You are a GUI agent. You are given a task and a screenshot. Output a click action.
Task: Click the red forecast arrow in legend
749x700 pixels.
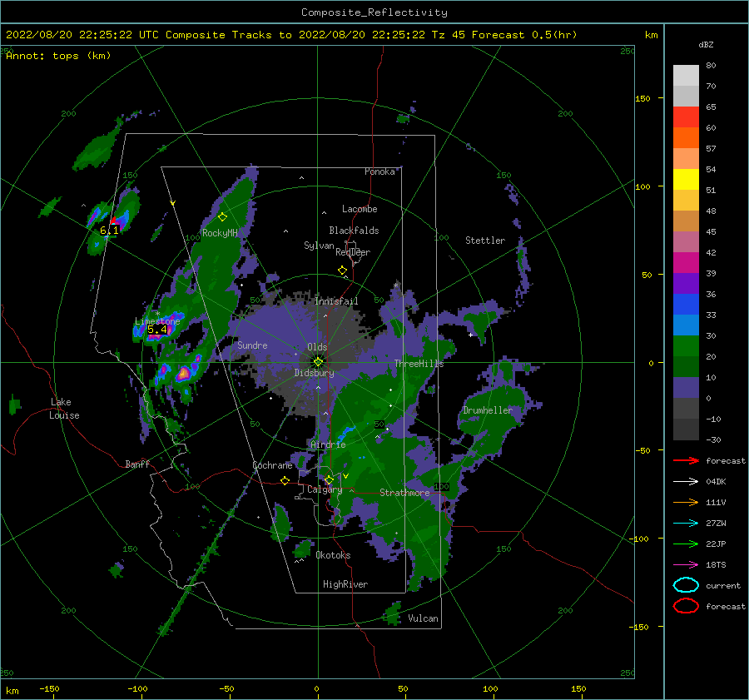686,460
